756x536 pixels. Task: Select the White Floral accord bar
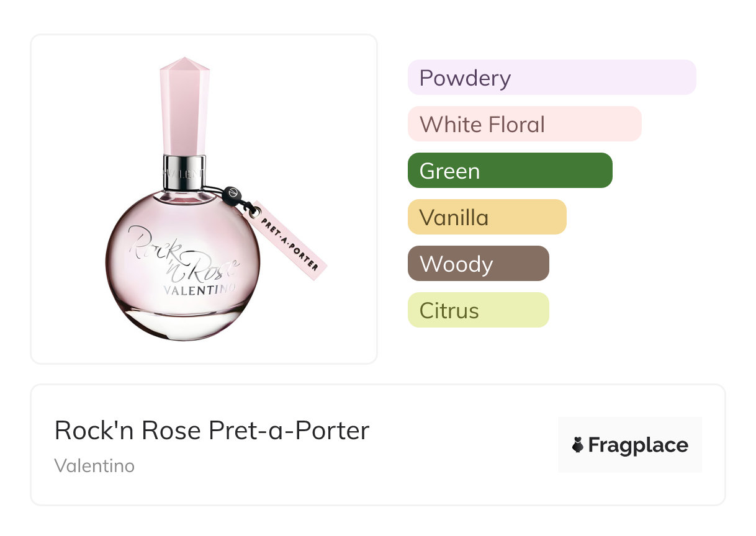[524, 124]
